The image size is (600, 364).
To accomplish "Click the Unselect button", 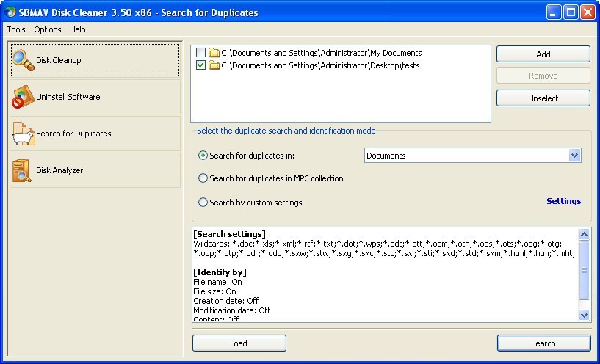I will pyautogui.click(x=543, y=98).
